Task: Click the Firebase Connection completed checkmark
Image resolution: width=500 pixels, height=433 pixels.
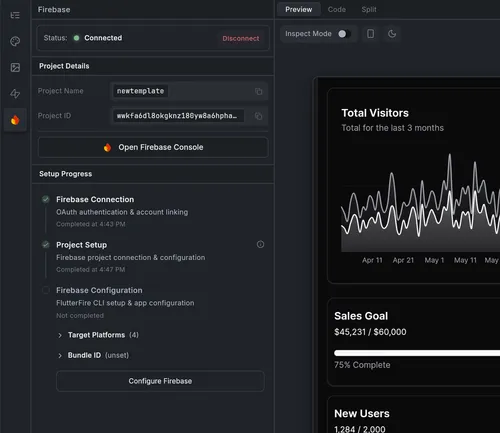Action: (46, 199)
